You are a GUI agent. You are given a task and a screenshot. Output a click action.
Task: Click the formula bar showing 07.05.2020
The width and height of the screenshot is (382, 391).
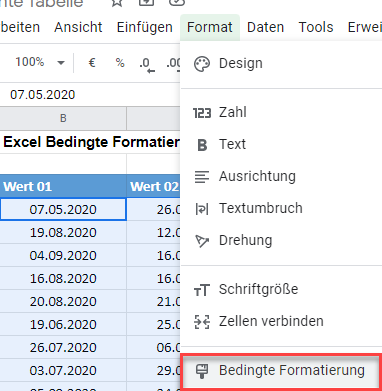(90, 95)
